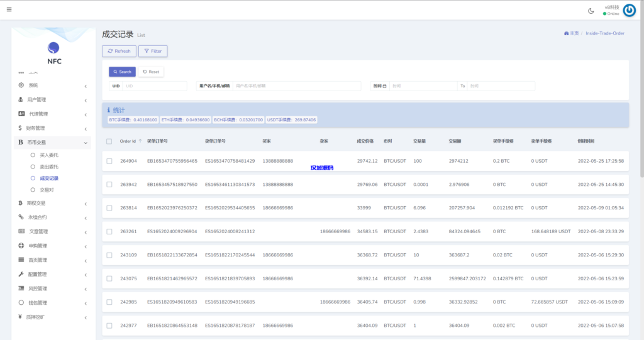644x340 pixels.
Task: Click the hamburger menu icon
Action: 9,9
